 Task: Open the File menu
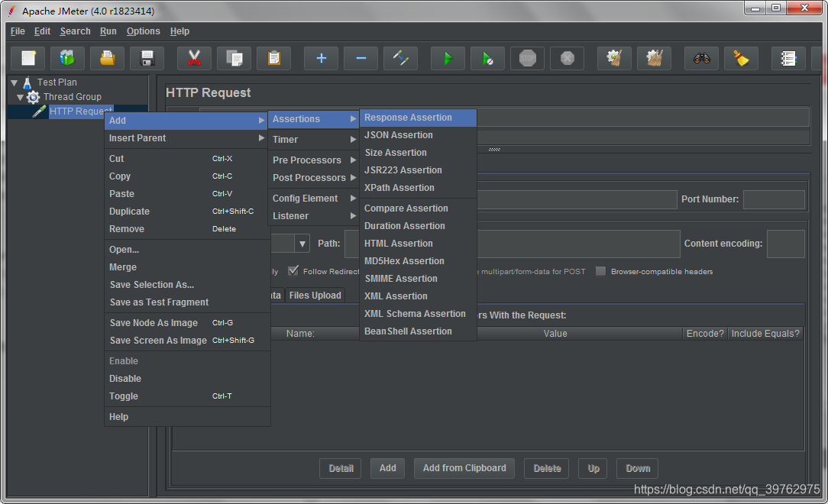click(18, 31)
